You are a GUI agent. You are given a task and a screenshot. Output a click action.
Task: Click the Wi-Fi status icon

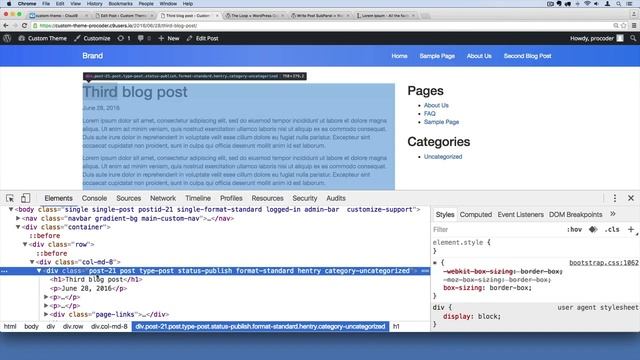tap(587, 4)
